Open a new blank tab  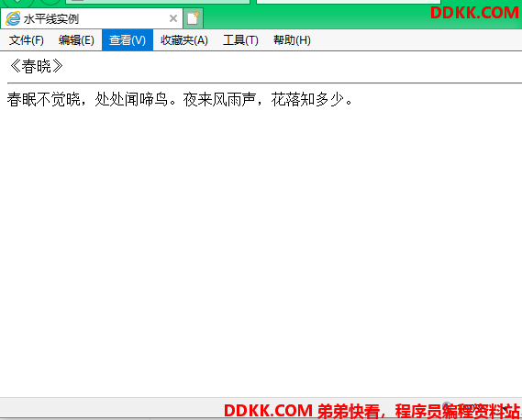click(193, 18)
